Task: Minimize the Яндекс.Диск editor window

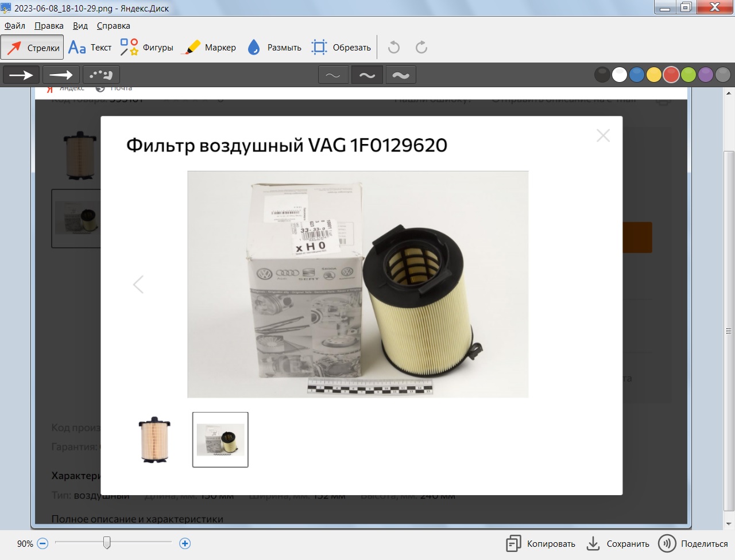Action: (666, 7)
